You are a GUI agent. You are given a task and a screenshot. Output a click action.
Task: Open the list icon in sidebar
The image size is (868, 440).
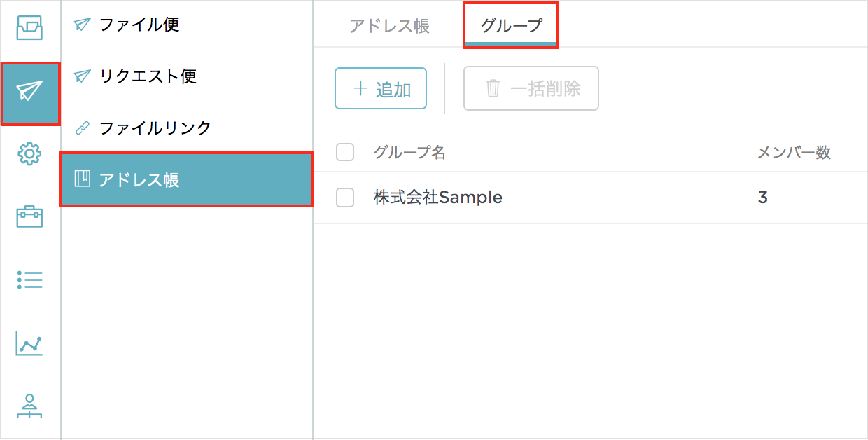pyautogui.click(x=29, y=281)
